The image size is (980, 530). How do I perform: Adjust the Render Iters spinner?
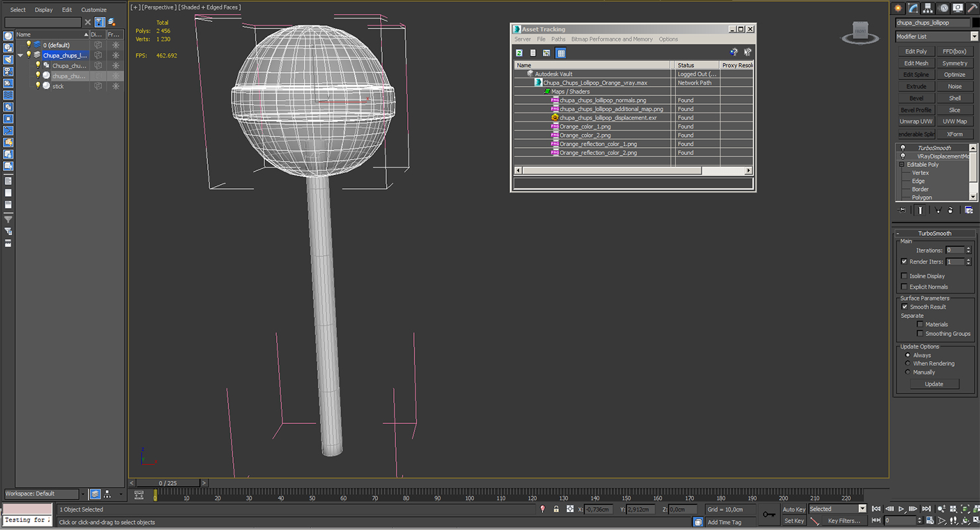[x=969, y=262]
